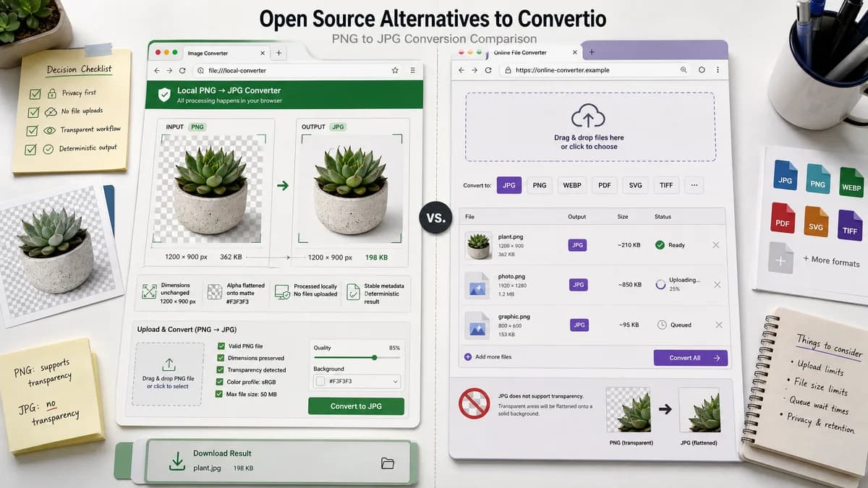This screenshot has height=488, width=868.
Task: Open Image Converter browser menu icon
Action: point(412,71)
